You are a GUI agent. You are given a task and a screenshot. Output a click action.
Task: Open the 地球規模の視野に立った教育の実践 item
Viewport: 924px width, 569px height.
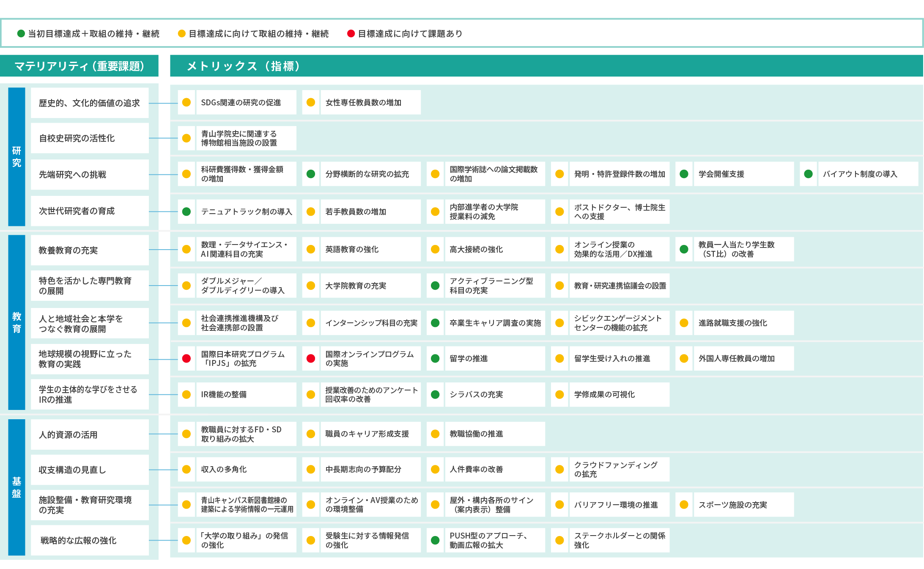click(90, 359)
